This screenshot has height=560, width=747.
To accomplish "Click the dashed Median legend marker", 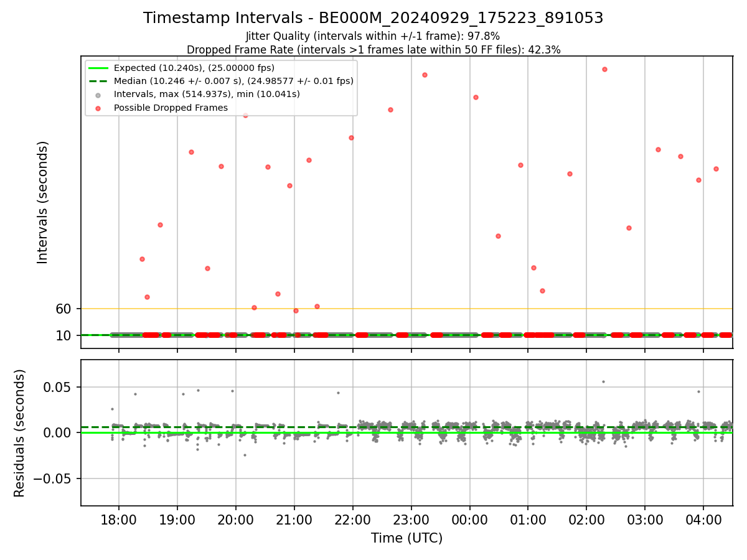I will [98, 81].
